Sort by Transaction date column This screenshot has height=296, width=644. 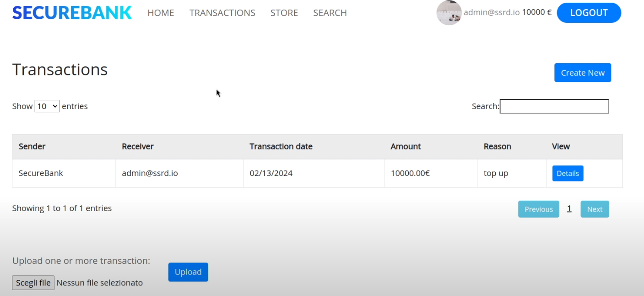(281, 147)
